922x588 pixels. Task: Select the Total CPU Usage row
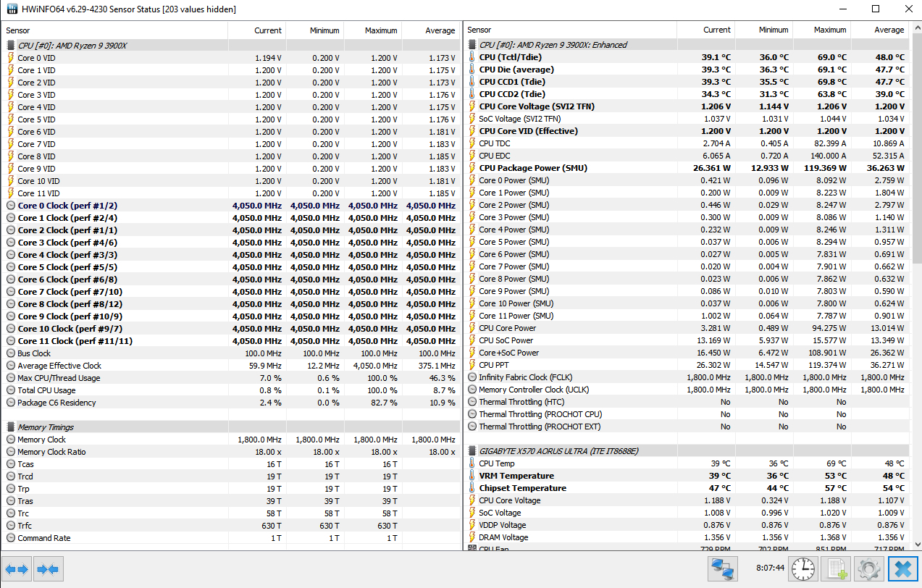231,390
